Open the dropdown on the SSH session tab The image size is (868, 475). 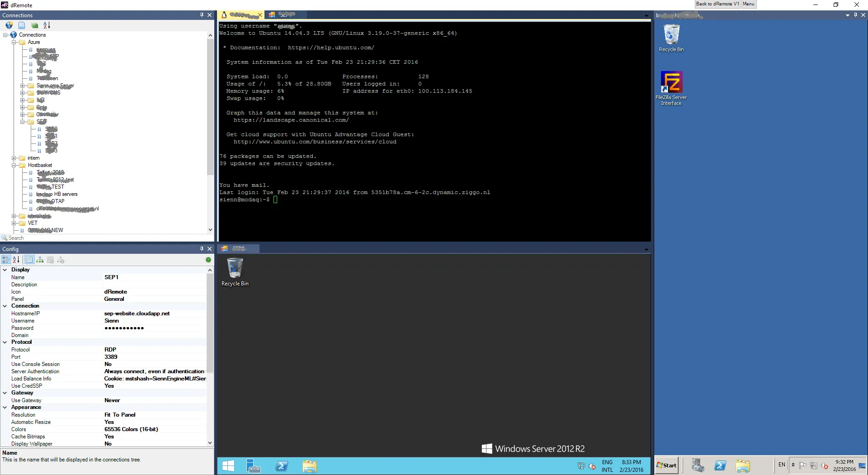tap(646, 15)
